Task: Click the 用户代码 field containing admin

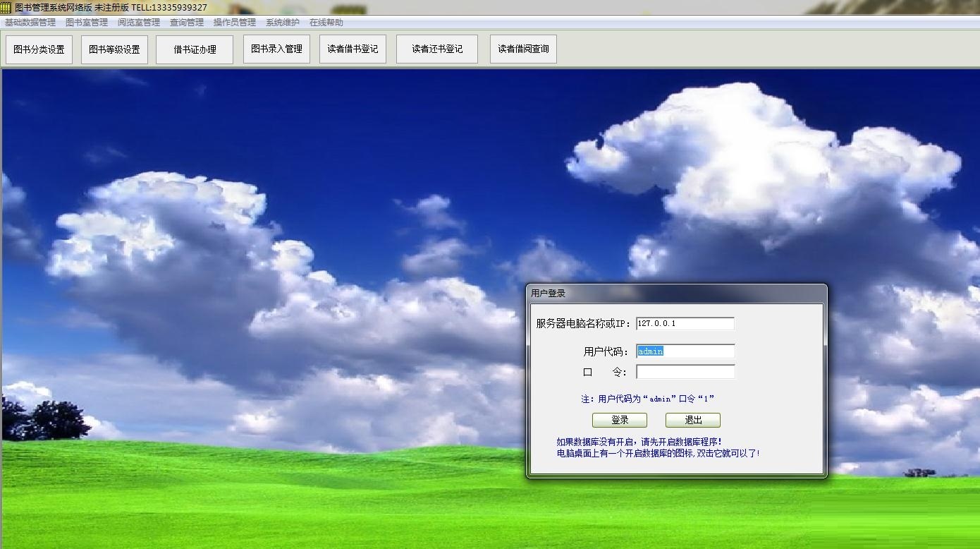Action: pos(685,351)
